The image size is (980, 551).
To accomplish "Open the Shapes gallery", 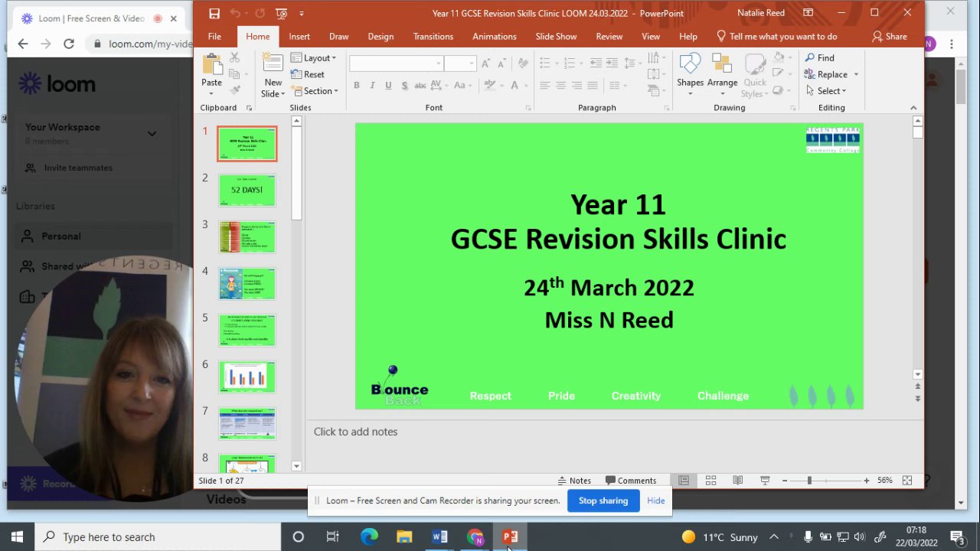I will (690, 75).
